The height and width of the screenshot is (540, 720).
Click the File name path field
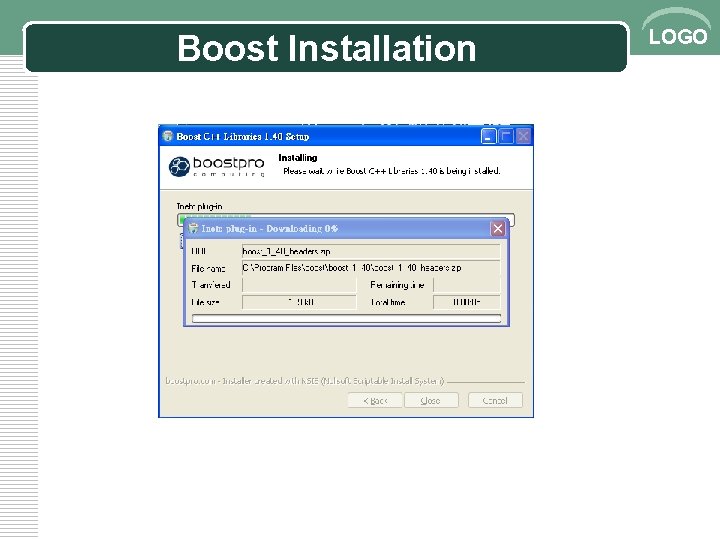click(x=371, y=268)
